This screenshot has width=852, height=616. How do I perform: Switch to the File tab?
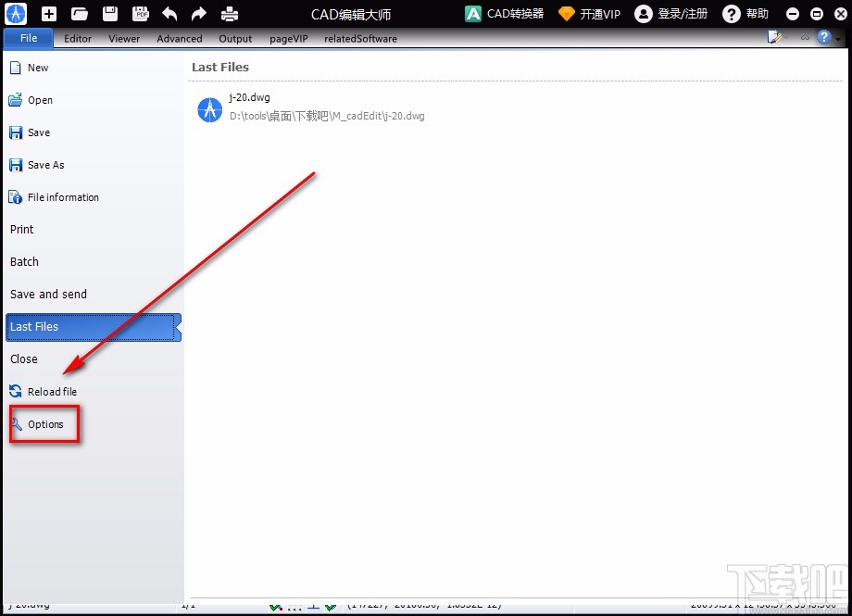pos(29,38)
